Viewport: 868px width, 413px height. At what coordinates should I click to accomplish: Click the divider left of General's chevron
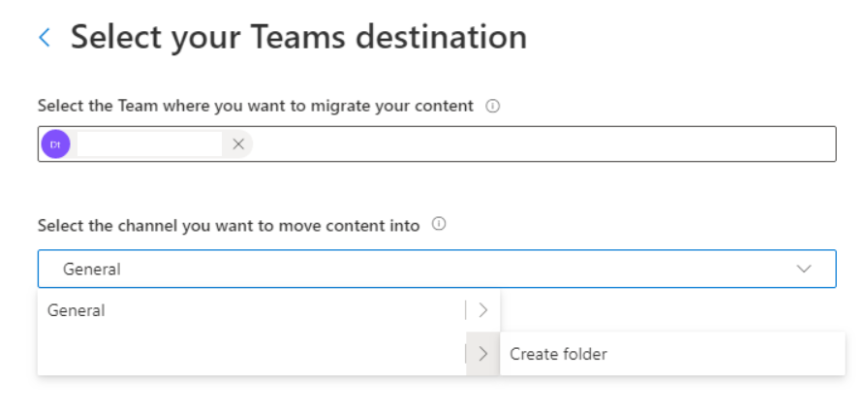pos(466,311)
